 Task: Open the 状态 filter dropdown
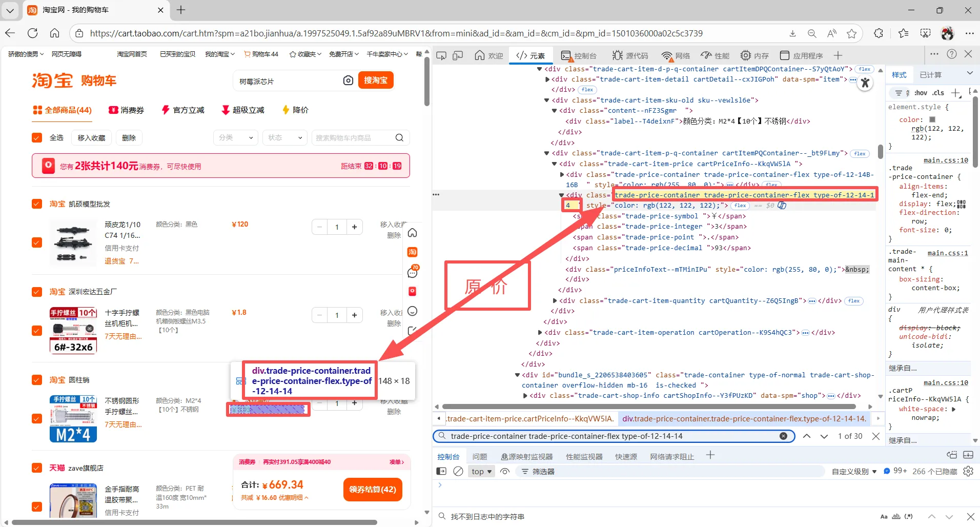coord(284,137)
